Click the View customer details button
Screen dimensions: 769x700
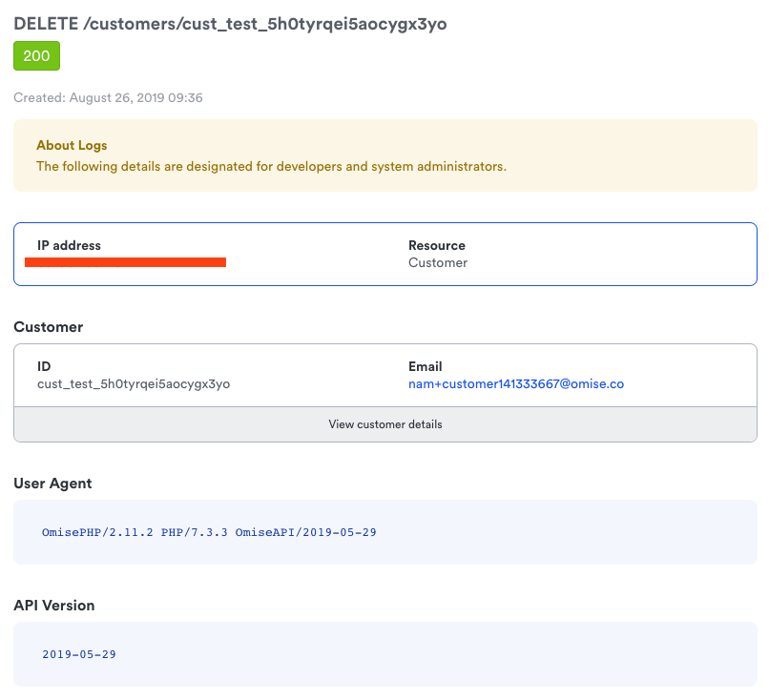[385, 424]
